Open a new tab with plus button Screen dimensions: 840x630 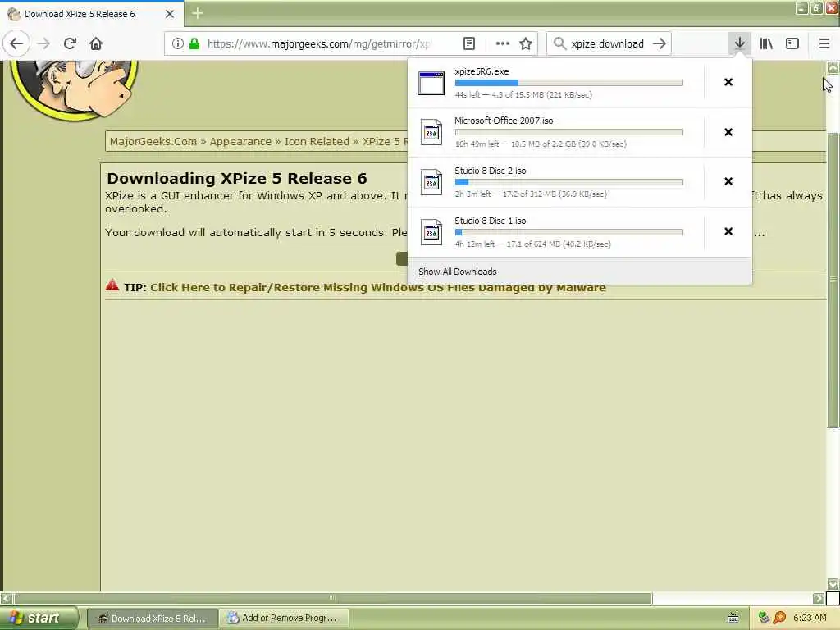coord(197,13)
